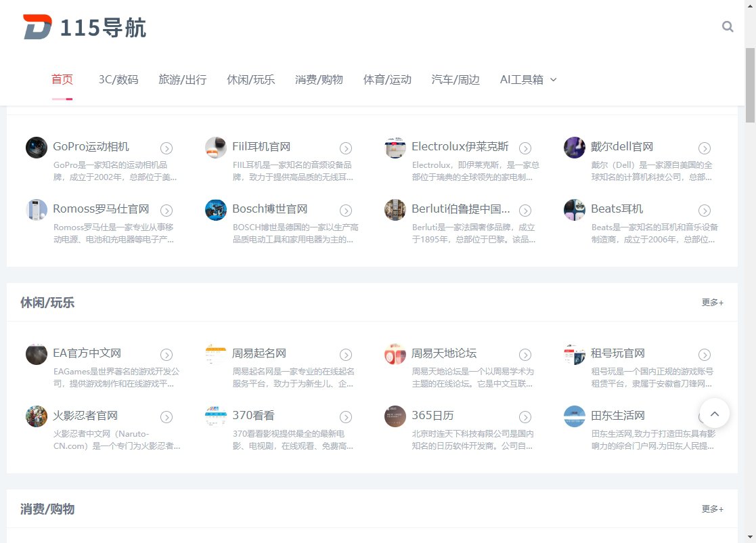
Task: Click the 365日历 round icon
Action: pos(395,416)
